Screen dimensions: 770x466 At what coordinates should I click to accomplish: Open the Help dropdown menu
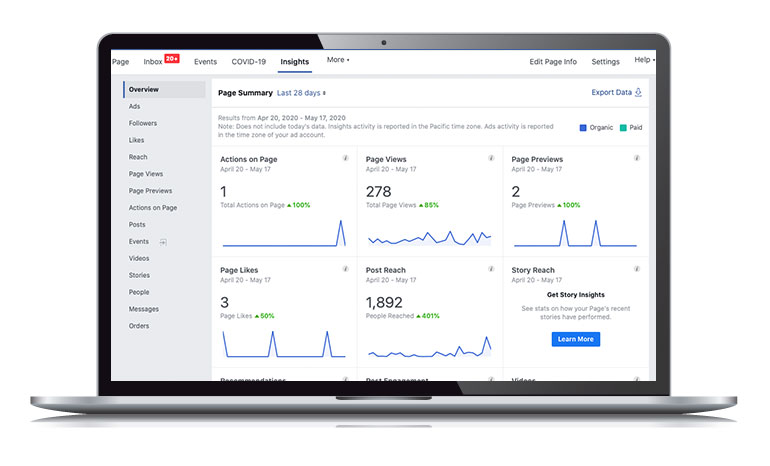tap(644, 61)
